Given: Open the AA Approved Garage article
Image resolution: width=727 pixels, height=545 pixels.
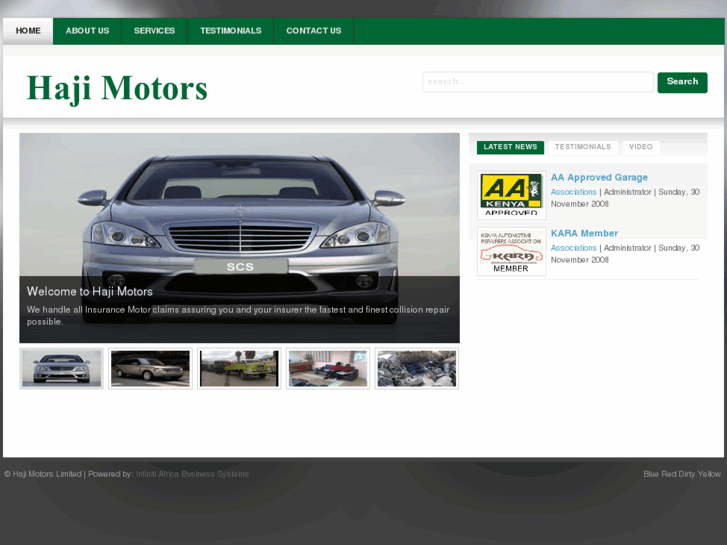Looking at the screenshot, I should point(599,177).
